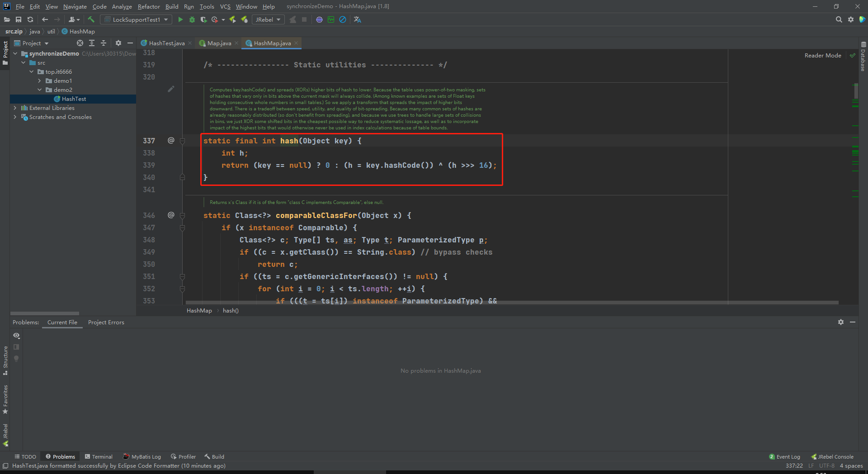This screenshot has width=868, height=474.
Task: Click the green monitor toolbar icon
Action: pyautogui.click(x=331, y=19)
